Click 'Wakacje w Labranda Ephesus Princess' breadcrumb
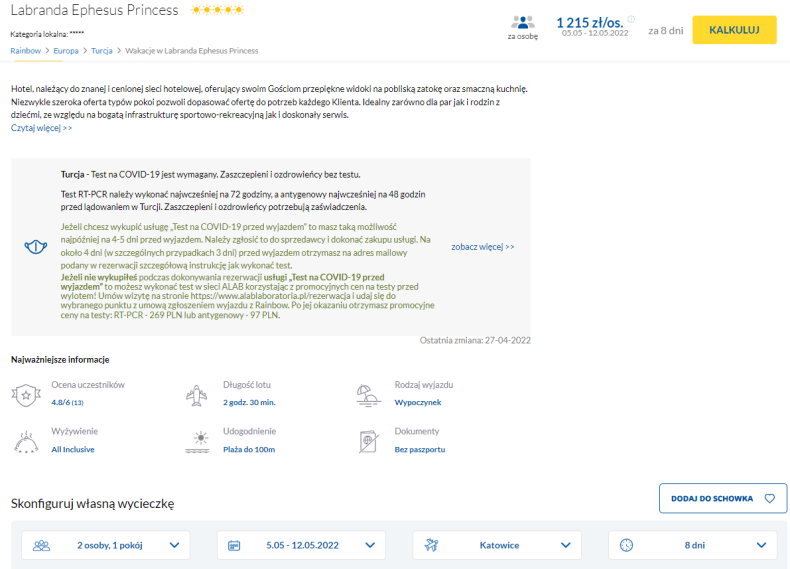 coord(191,50)
